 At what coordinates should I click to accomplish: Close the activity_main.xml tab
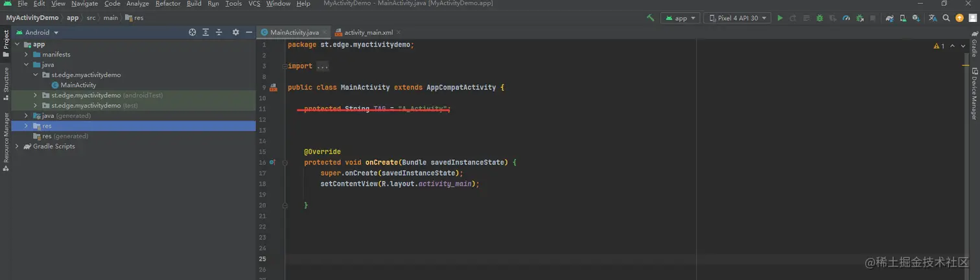(x=398, y=32)
